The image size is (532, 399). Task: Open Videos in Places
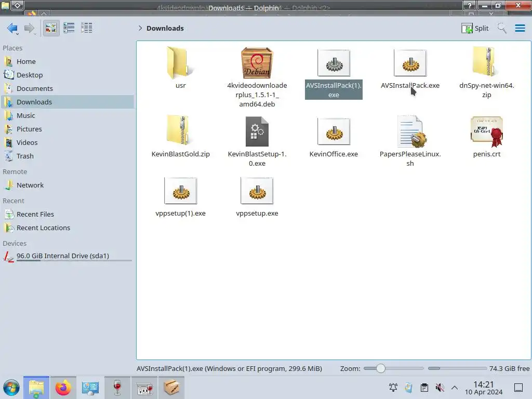68,142
